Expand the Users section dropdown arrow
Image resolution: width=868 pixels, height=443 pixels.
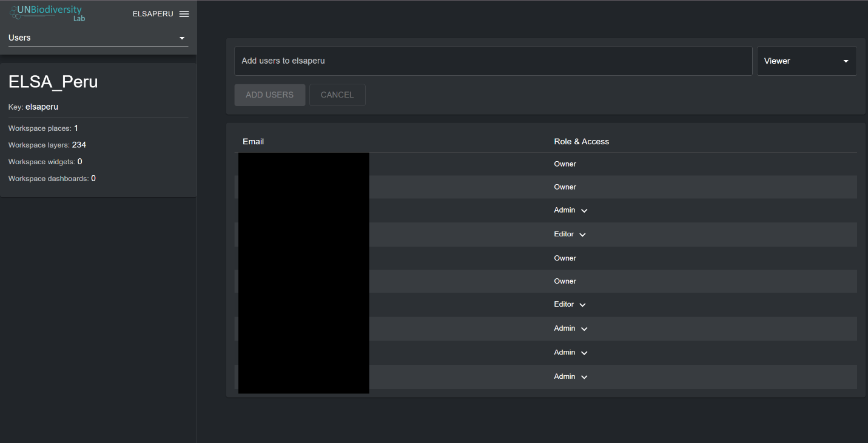point(181,38)
